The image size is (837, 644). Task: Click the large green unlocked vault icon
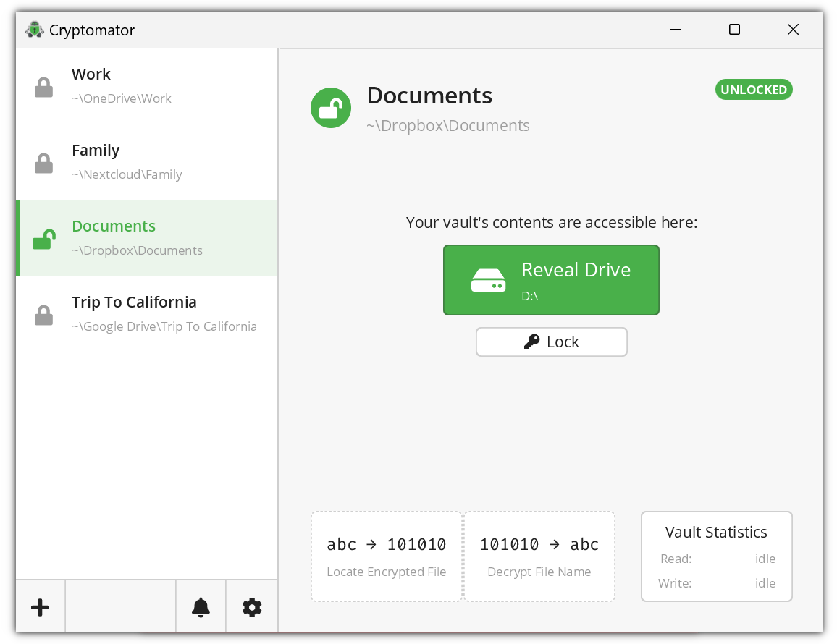[x=331, y=108]
